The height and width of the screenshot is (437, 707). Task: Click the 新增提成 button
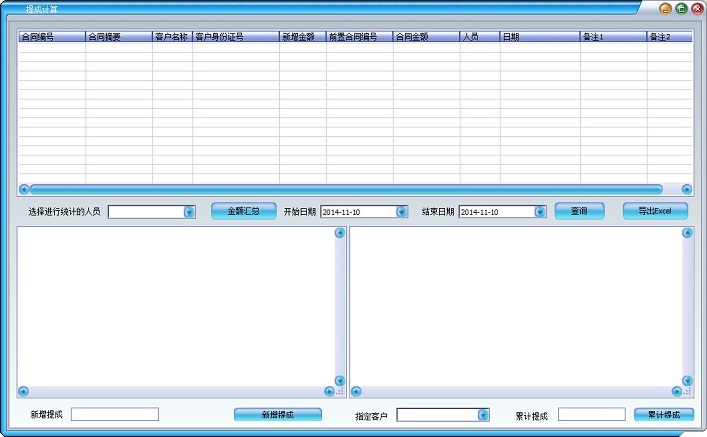pos(278,414)
